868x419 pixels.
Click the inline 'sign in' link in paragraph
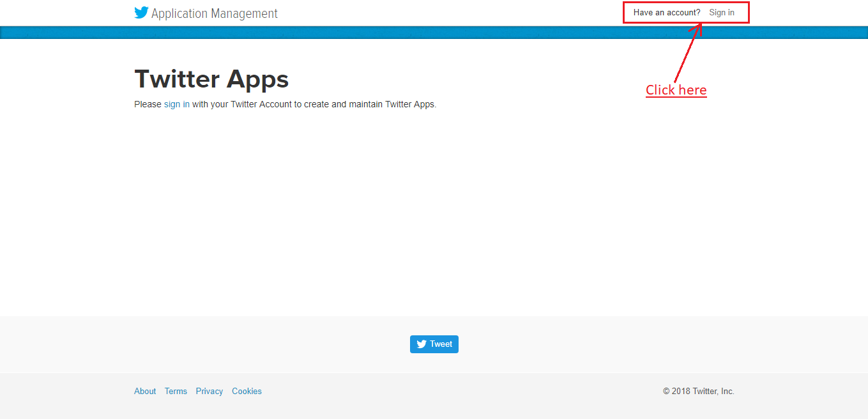(x=177, y=104)
